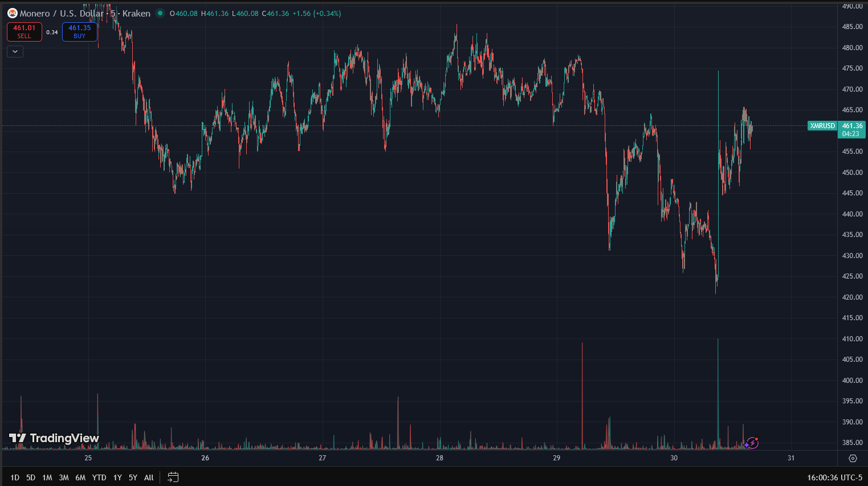
Task: Click the 480.00 price axis label
Action: (852, 48)
